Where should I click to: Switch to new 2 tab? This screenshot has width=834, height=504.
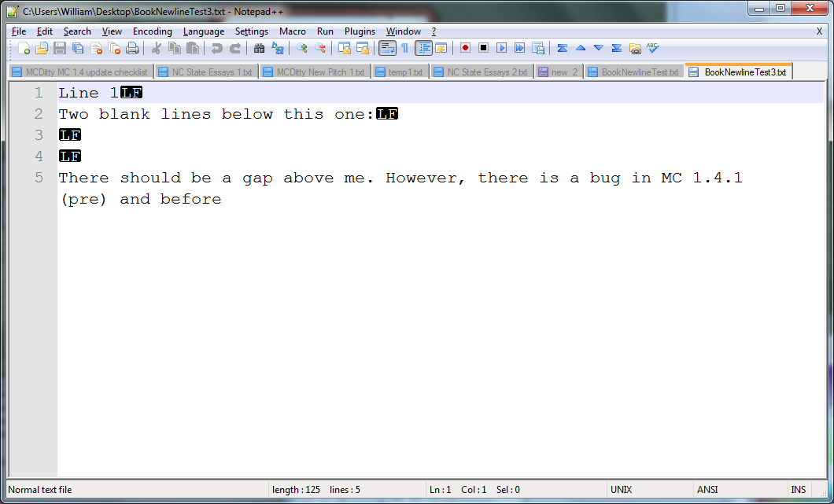[x=559, y=72]
